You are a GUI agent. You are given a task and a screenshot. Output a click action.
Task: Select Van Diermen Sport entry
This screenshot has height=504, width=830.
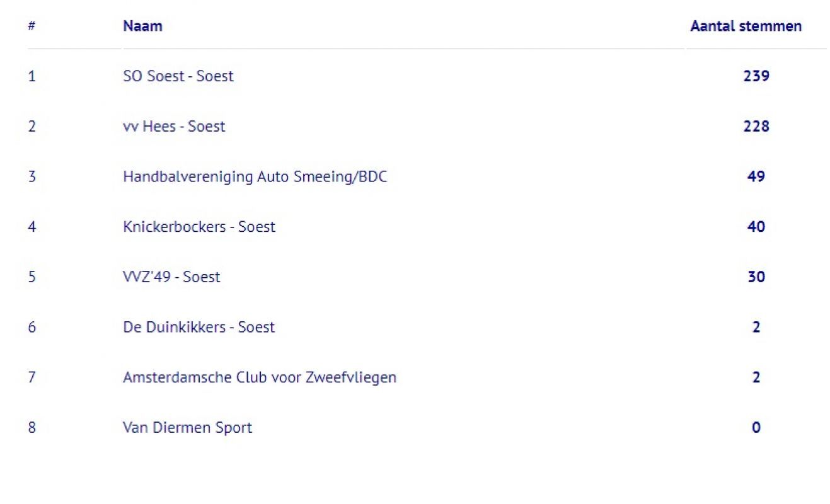[188, 428]
